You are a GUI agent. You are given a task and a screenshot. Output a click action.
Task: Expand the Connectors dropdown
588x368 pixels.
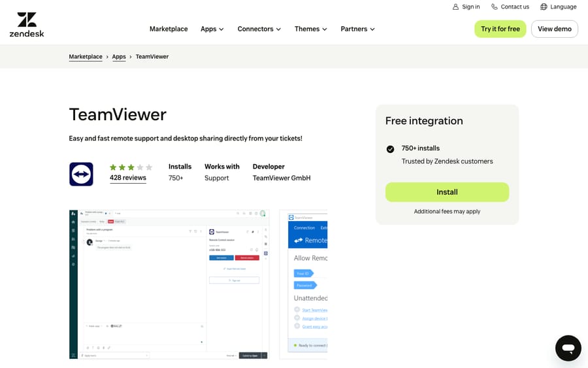(259, 29)
